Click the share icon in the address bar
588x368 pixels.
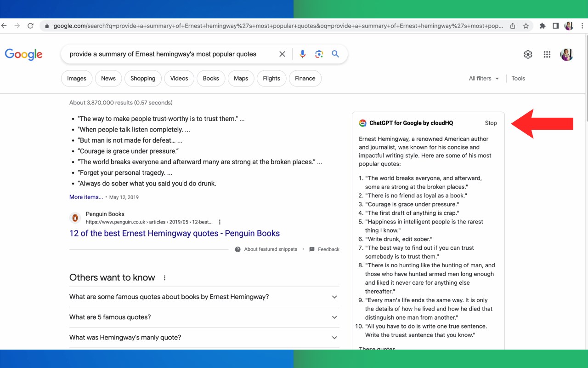click(513, 26)
